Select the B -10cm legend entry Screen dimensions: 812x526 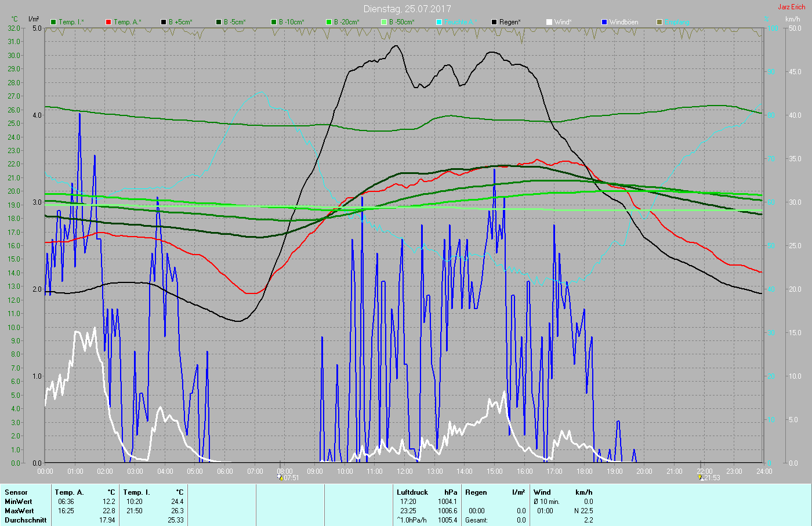pyautogui.click(x=291, y=22)
